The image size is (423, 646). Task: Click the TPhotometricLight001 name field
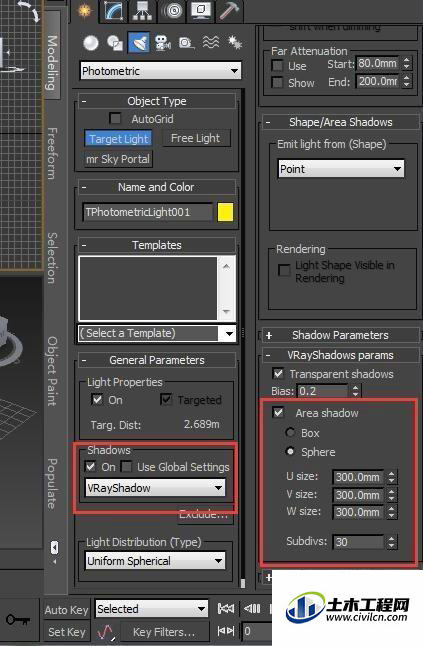[147, 212]
